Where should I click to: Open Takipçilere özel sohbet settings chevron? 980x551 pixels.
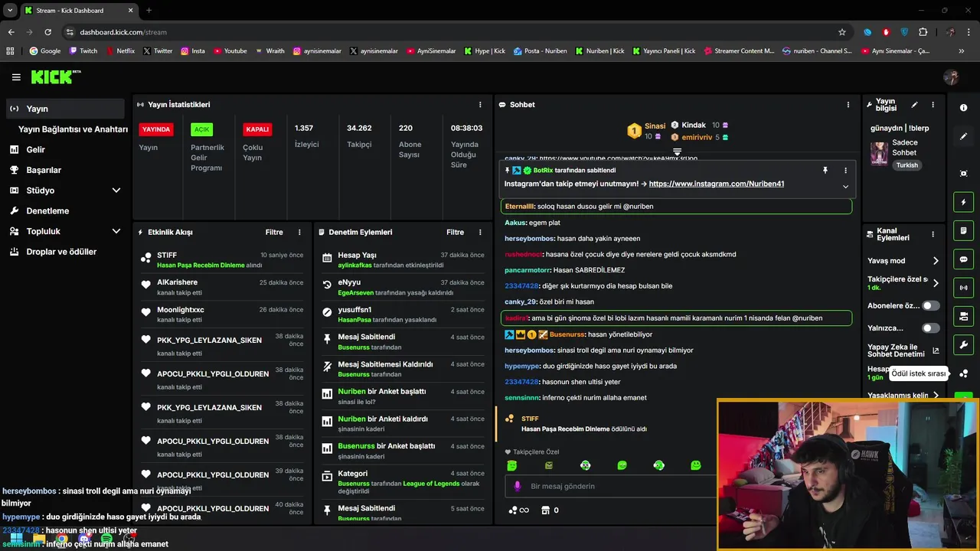pos(936,283)
